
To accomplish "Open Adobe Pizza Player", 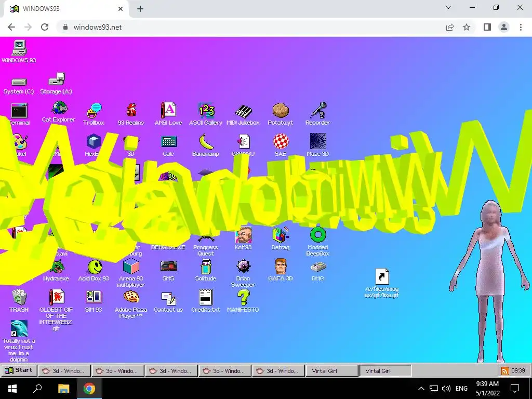I will click(131, 298).
